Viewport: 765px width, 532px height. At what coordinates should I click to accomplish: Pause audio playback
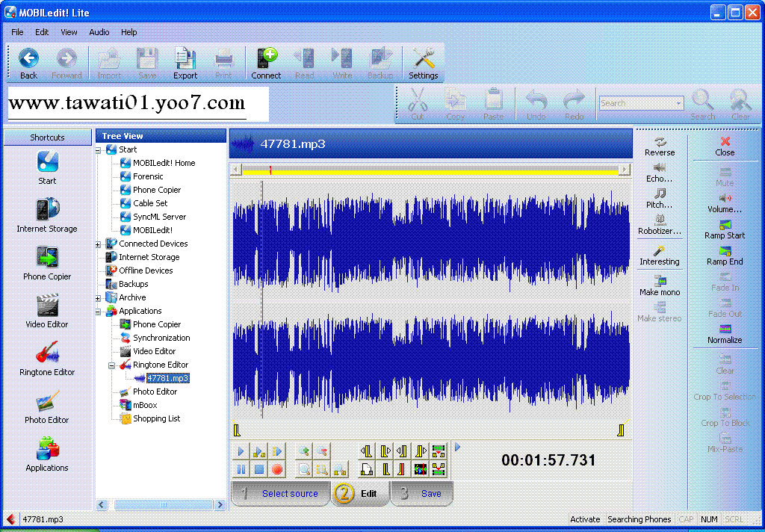[241, 469]
